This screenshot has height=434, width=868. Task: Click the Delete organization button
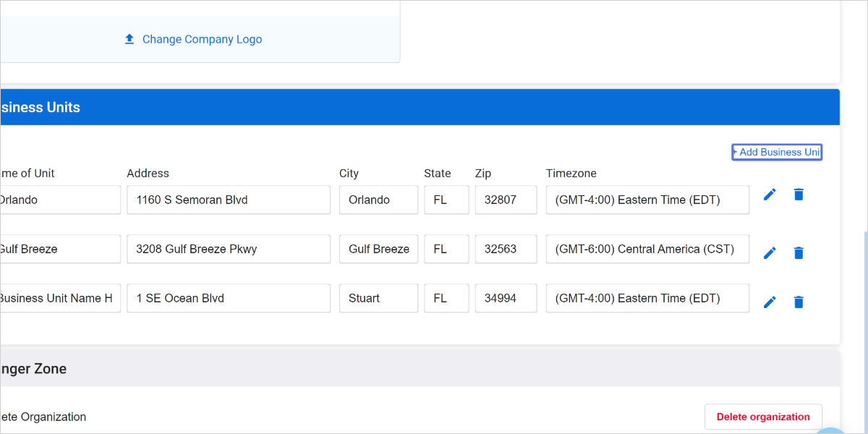pyautogui.click(x=763, y=417)
